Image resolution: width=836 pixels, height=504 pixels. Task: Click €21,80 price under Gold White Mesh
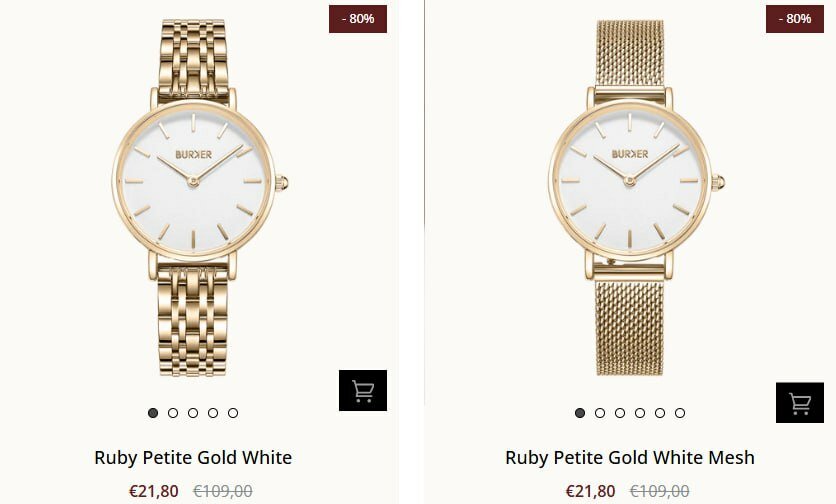click(x=590, y=491)
